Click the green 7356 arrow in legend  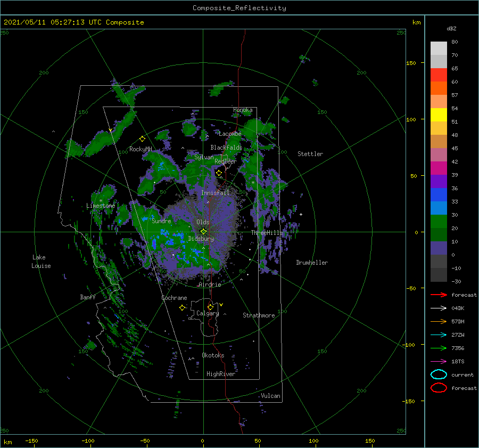pyautogui.click(x=439, y=348)
